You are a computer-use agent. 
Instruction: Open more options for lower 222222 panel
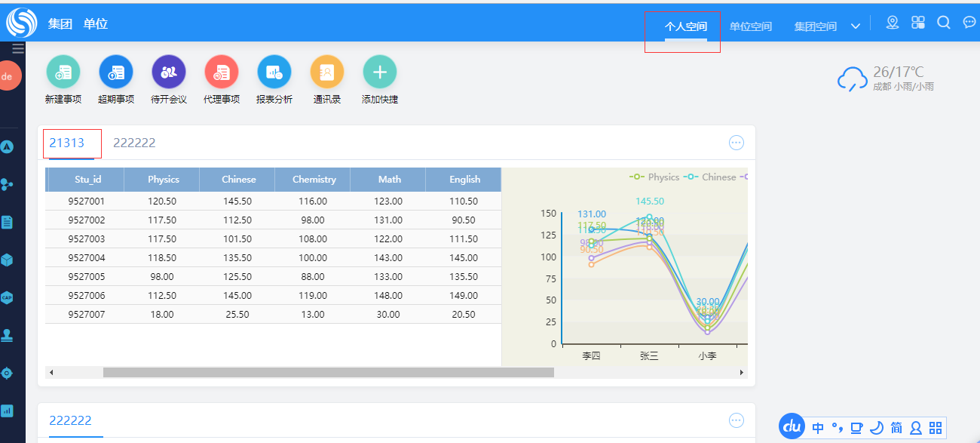coord(737,420)
